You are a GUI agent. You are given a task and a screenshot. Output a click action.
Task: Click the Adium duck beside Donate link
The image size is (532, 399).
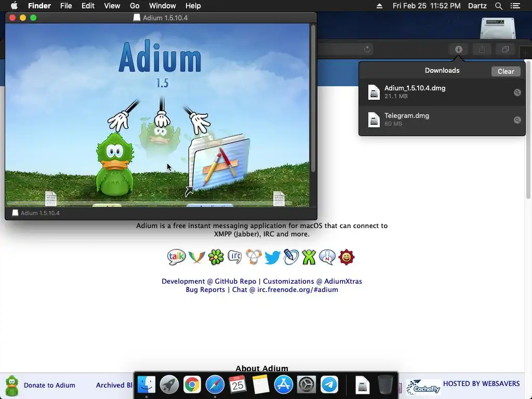[12, 386]
